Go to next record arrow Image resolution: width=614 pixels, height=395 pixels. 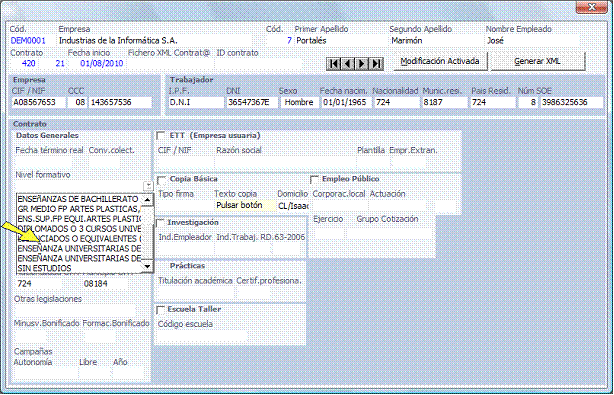[x=362, y=63]
